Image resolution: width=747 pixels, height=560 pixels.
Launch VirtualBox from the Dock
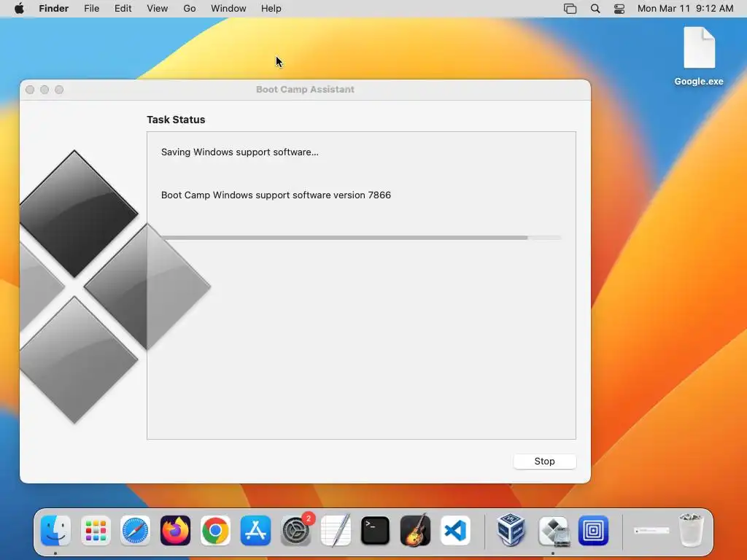(511, 531)
